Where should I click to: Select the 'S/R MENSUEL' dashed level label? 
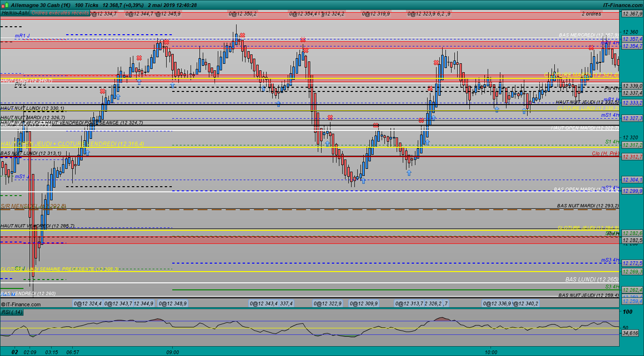(33, 206)
